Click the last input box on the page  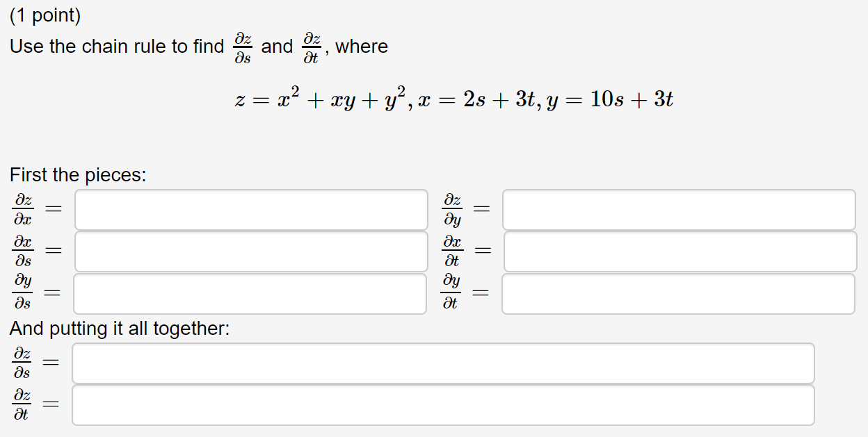443,404
